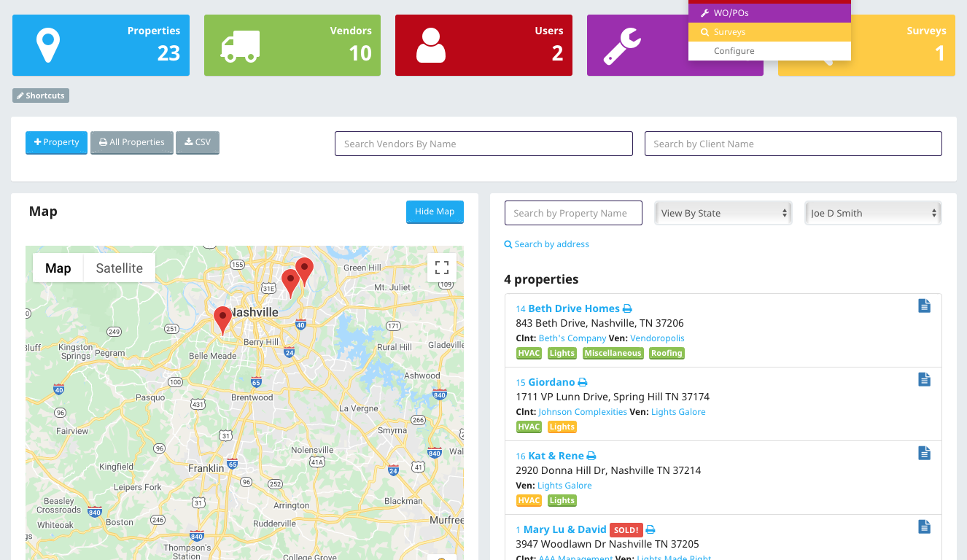This screenshot has width=967, height=560.
Task: Print All Properties button
Action: 132,142
